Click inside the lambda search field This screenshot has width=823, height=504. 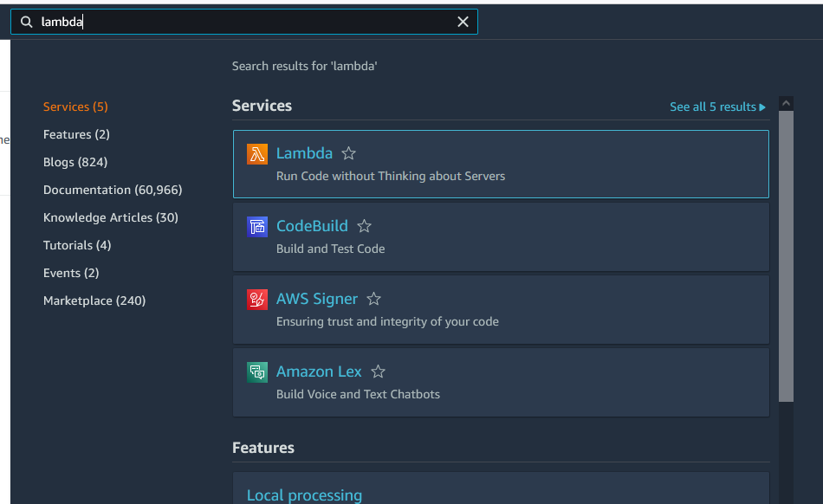point(244,22)
